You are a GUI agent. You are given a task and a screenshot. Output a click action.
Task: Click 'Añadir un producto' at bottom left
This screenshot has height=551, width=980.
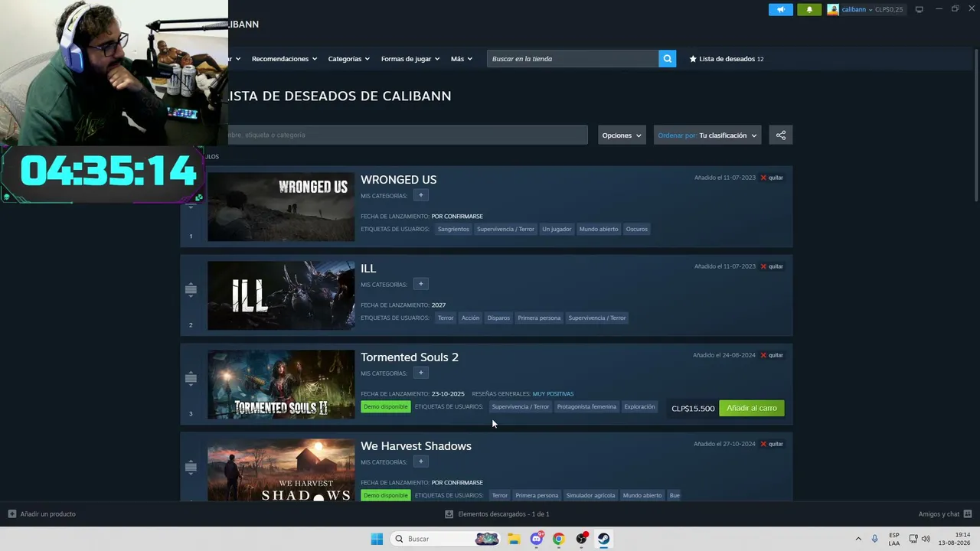pos(42,514)
